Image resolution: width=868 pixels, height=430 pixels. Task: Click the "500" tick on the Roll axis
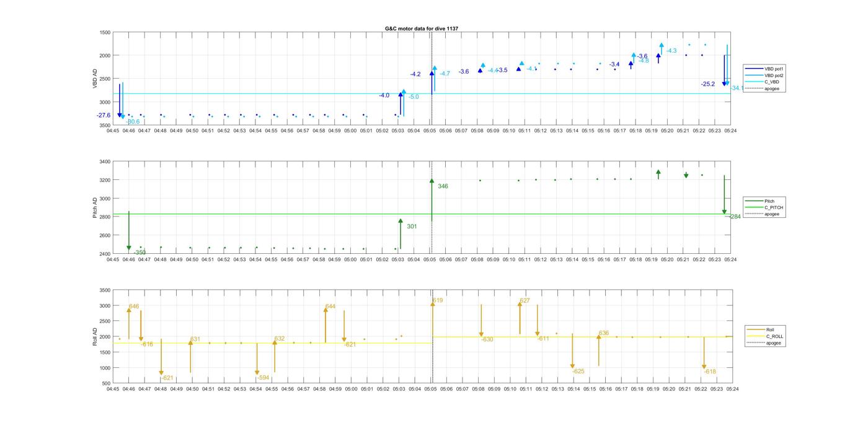[107, 383]
